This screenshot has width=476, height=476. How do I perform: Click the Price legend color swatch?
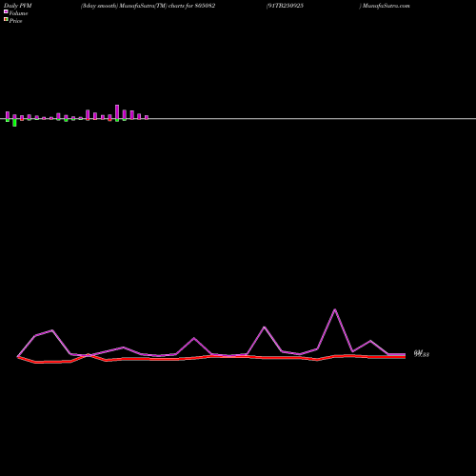pos(6,19)
